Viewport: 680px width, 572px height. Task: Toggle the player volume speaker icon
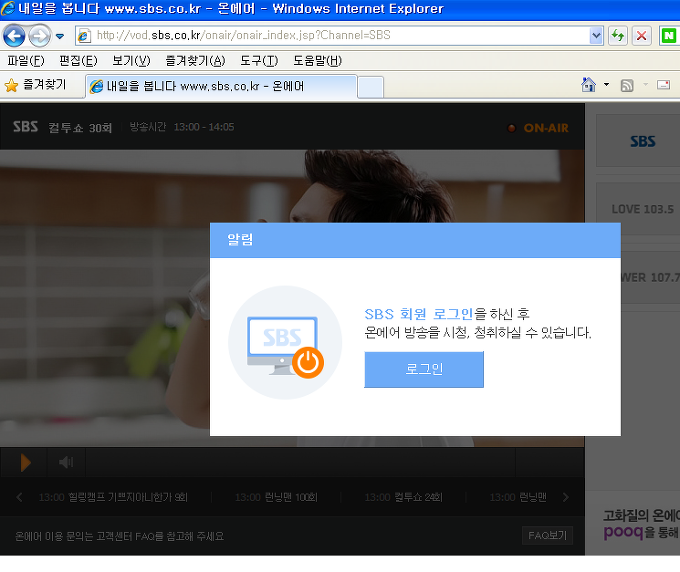pyautogui.click(x=66, y=462)
